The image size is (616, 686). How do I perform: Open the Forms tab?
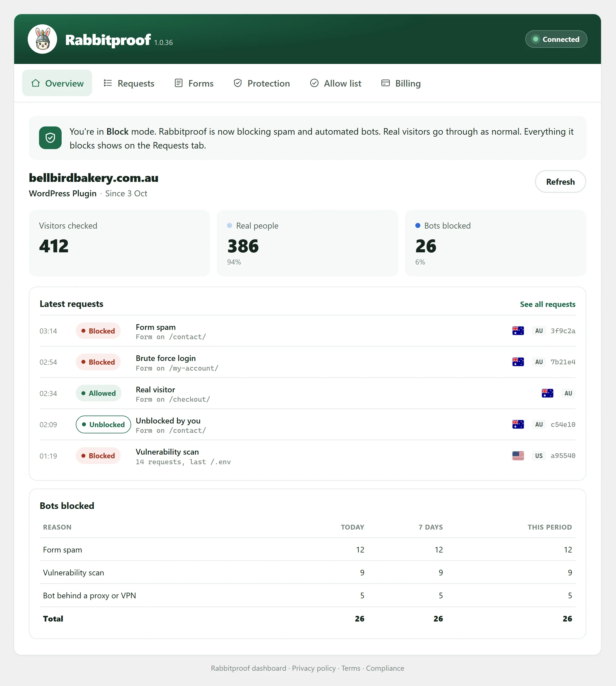click(194, 83)
